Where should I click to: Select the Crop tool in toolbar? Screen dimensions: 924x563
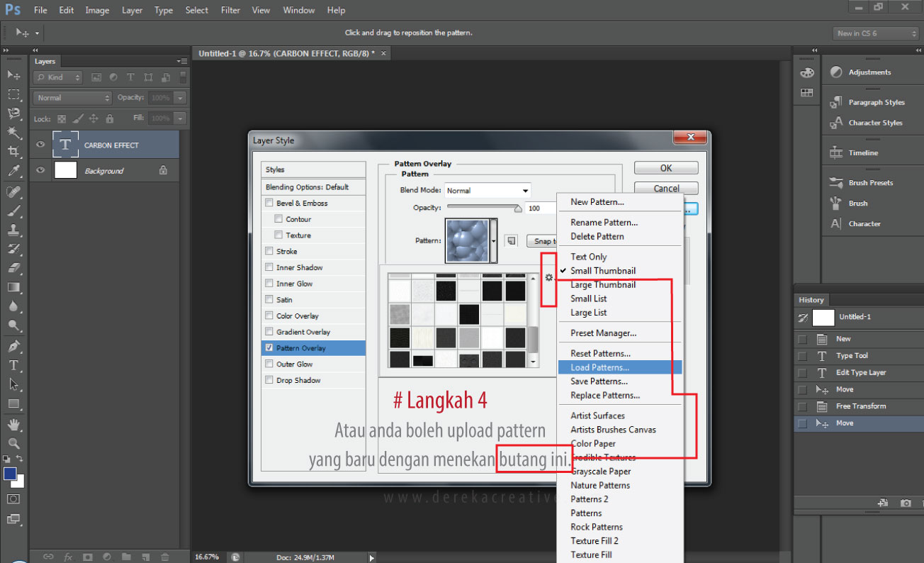13,151
